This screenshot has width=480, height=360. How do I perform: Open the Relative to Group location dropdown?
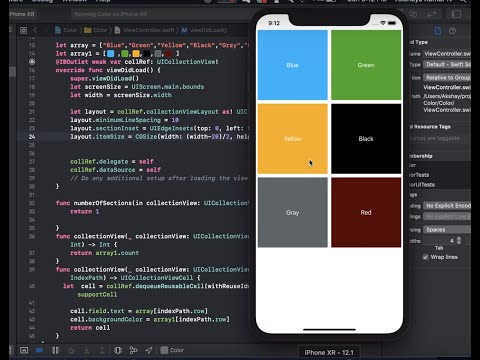(447, 78)
